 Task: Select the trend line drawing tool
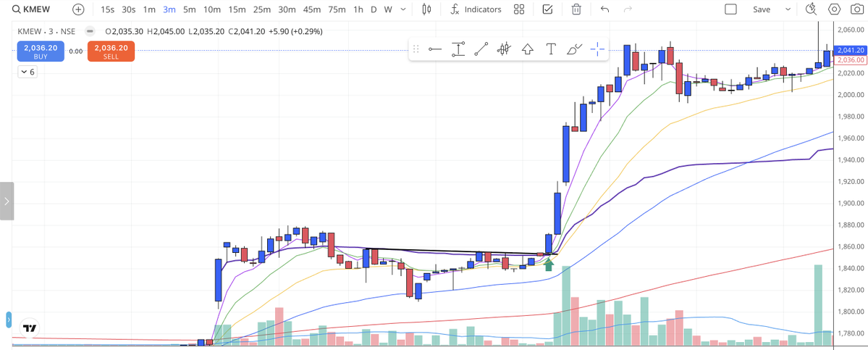point(481,49)
